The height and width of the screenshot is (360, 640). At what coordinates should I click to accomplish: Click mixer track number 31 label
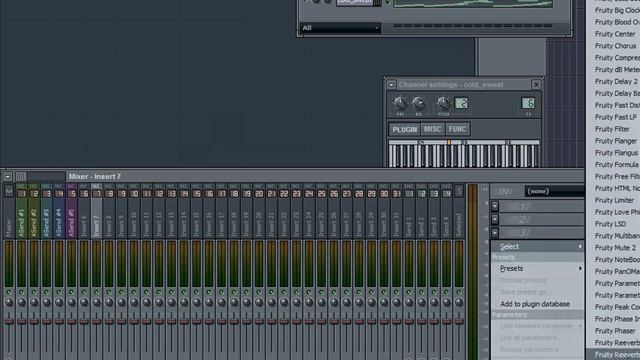(x=396, y=194)
